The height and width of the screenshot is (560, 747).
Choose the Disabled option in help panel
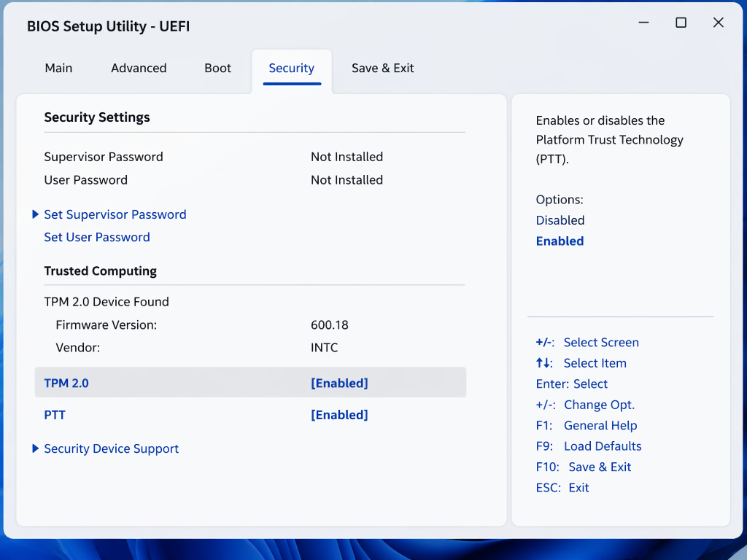(560, 220)
